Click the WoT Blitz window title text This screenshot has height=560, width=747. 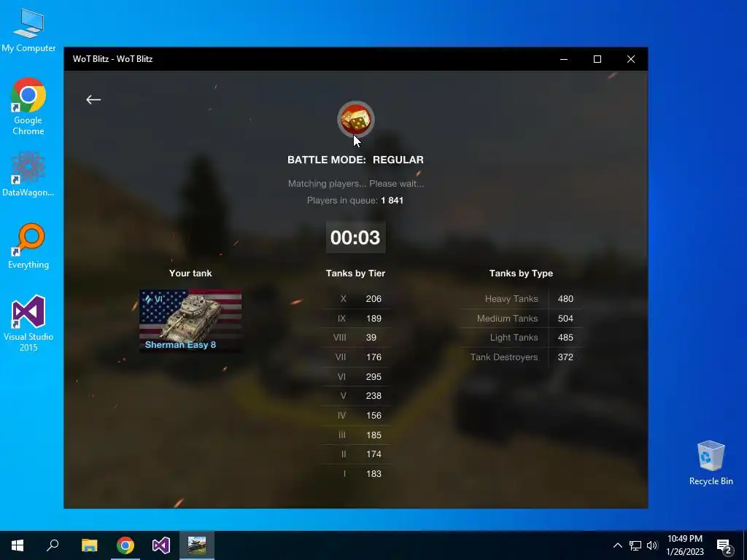coord(113,59)
